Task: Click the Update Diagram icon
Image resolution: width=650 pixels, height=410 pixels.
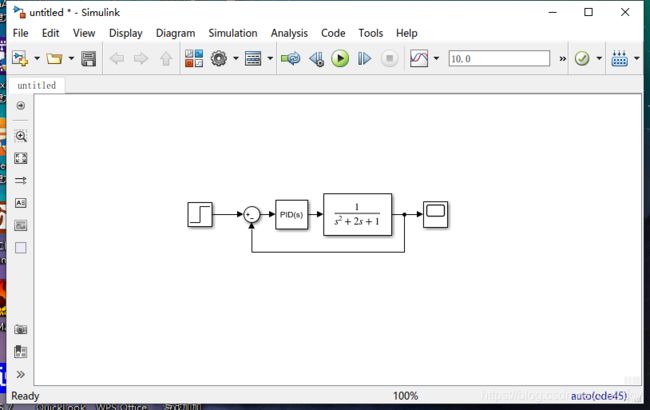Action: [x=290, y=58]
